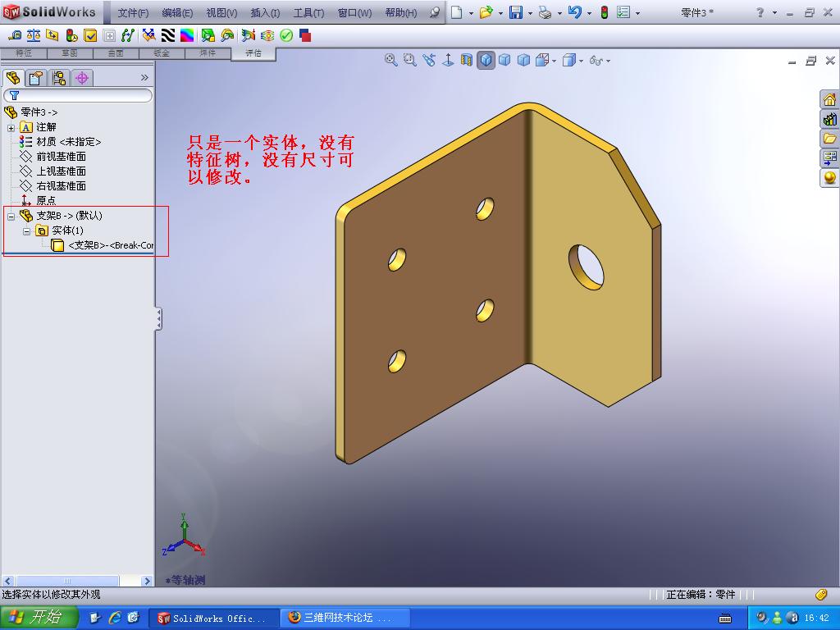Expand the Undo dropdown arrow
The width and height of the screenshot is (840, 630).
point(589,13)
